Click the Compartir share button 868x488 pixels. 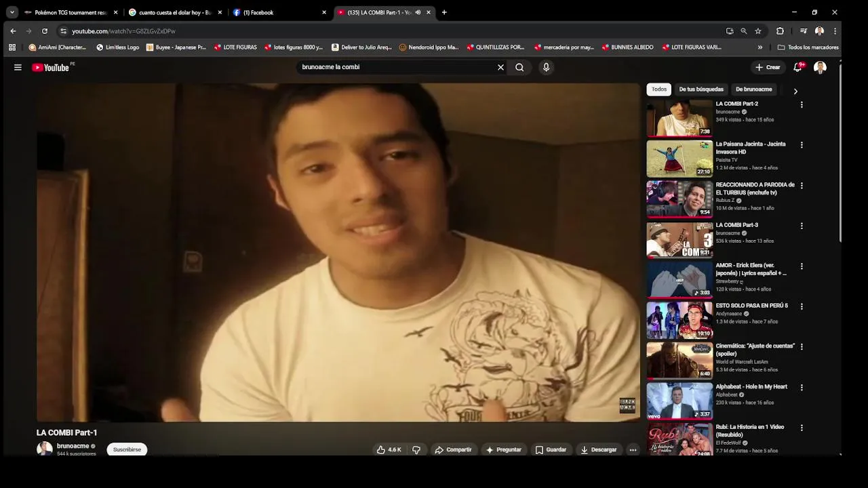click(x=453, y=449)
